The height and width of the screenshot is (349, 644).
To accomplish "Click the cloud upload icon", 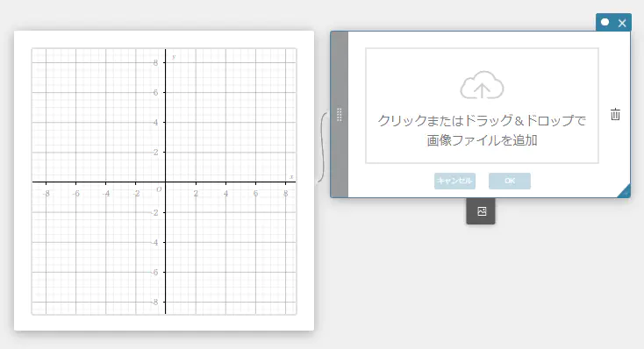I will point(482,85).
